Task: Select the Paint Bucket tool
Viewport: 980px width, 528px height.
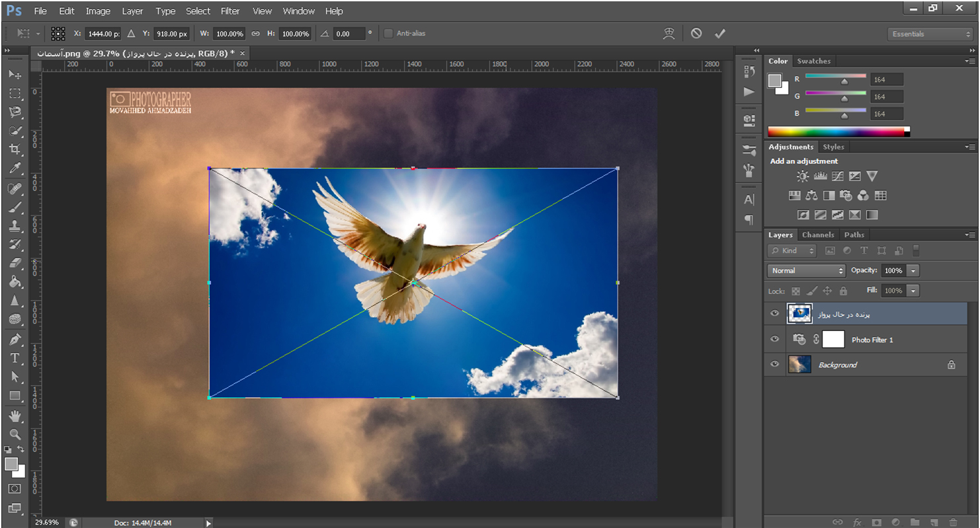Action: click(15, 282)
